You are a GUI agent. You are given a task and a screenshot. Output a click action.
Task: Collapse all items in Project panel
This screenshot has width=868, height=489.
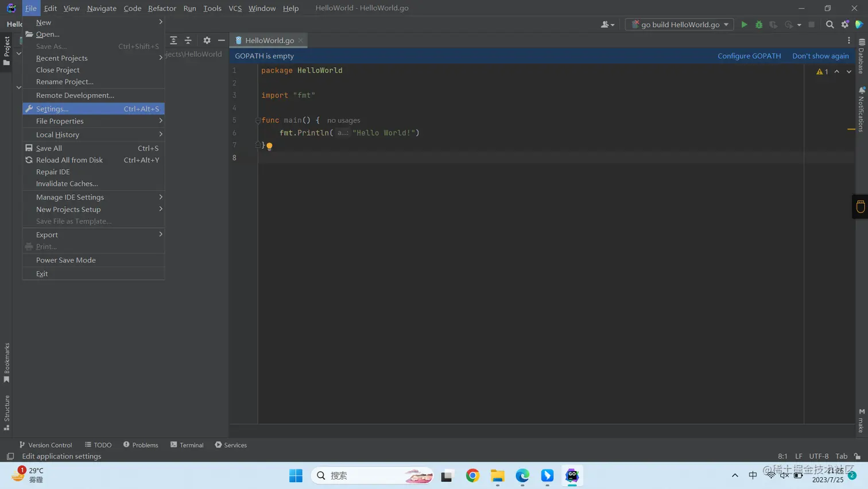[x=188, y=40]
